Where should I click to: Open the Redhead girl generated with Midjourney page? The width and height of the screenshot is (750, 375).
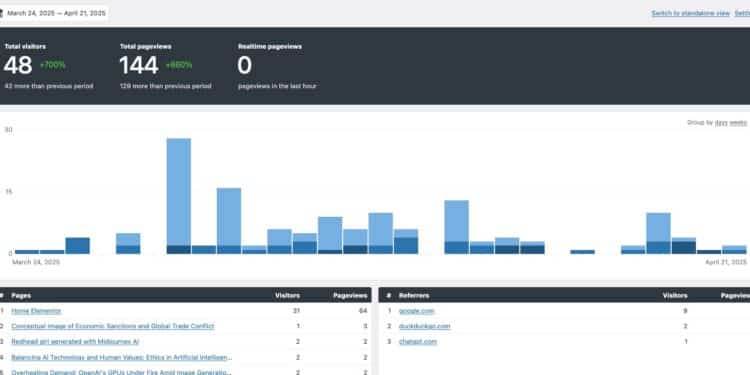(75, 342)
